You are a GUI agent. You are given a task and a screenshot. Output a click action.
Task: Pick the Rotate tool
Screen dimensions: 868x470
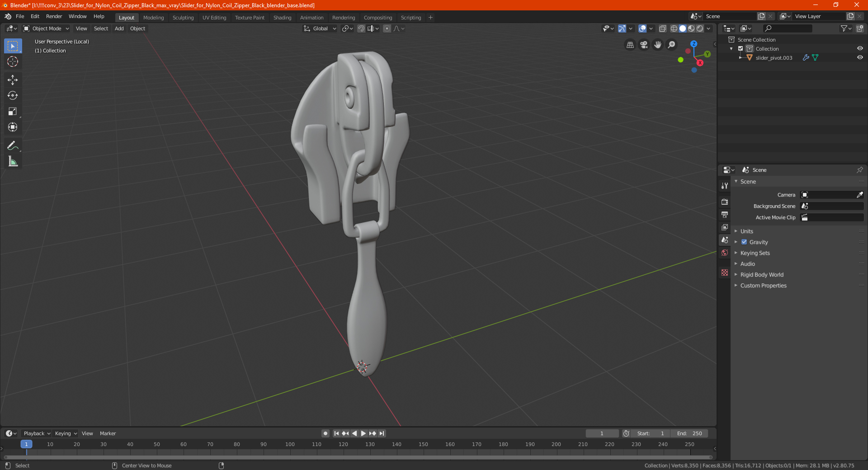pyautogui.click(x=13, y=95)
